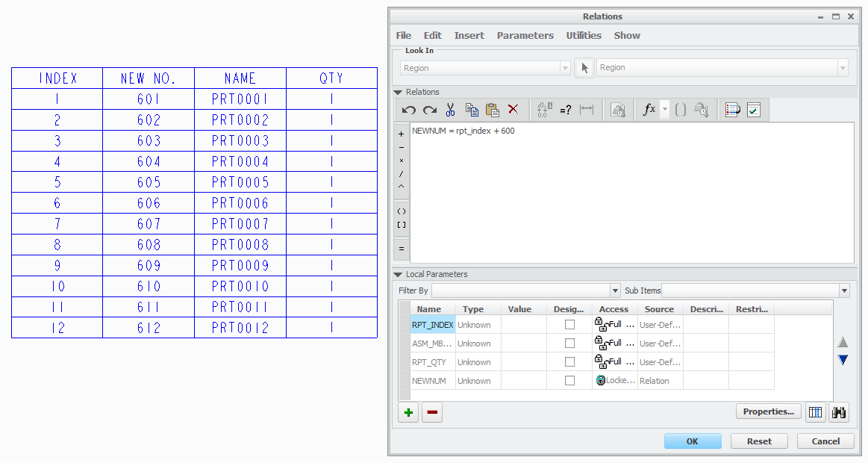Select the 612 cell in drawing table

149,328
